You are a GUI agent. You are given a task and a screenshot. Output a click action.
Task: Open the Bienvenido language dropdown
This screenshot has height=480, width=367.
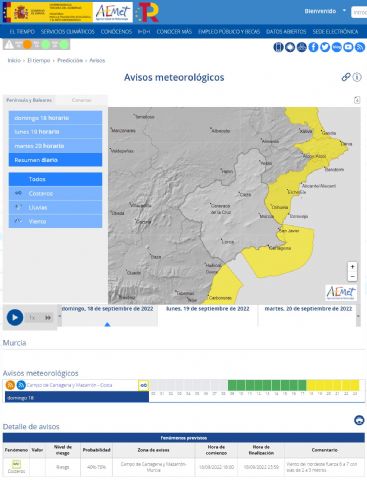[325, 11]
